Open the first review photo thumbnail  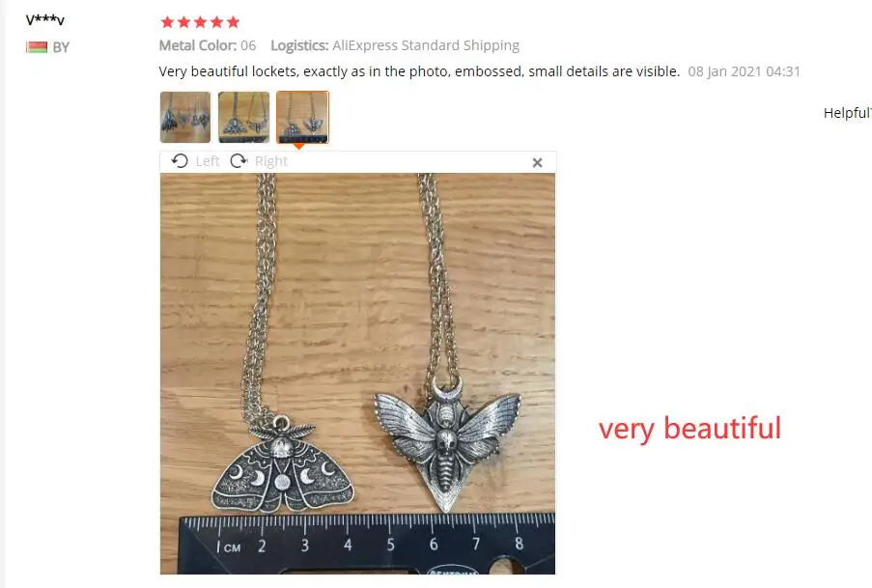[185, 118]
